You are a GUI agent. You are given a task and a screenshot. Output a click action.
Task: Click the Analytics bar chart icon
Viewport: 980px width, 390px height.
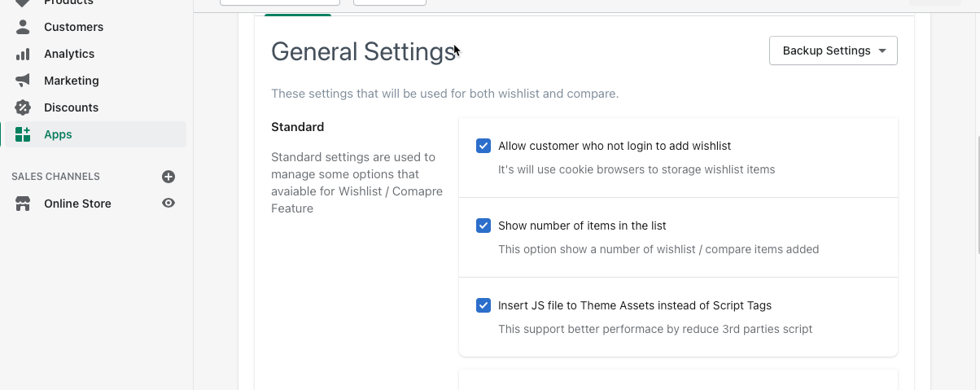tap(23, 54)
